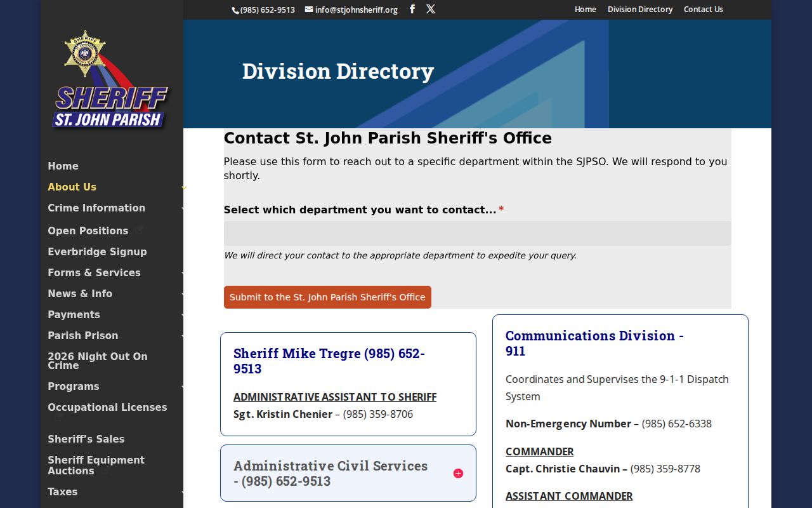Expand the Forms & Services submenu
This screenshot has width=812, height=508.
[183, 273]
